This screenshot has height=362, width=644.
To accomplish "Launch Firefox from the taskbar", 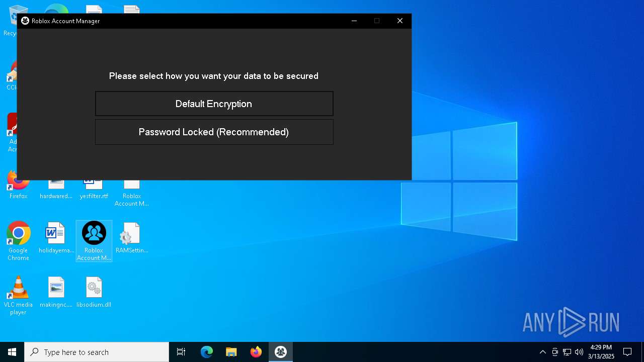I will [256, 352].
